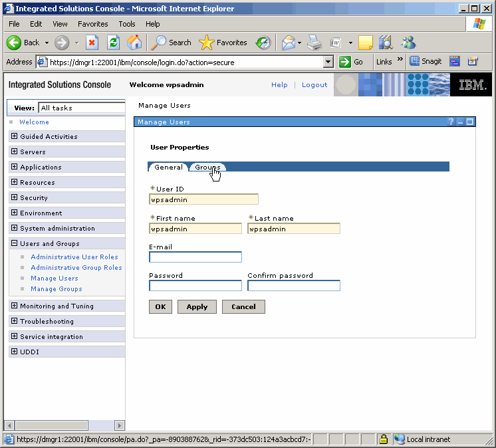Open the address bar dropdown arrow

click(x=328, y=62)
